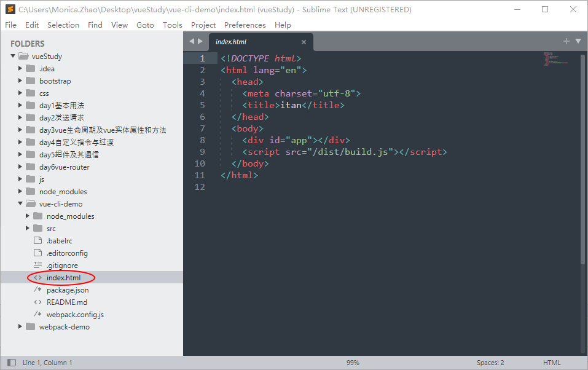Click the .gitignore file icon
The width and height of the screenshot is (588, 370).
(x=38, y=265)
